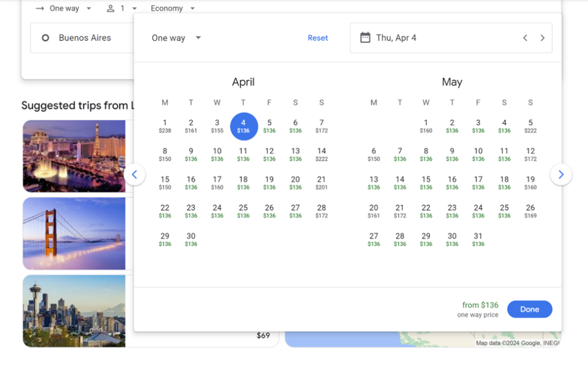The width and height of the screenshot is (588, 371).
Task: Open the Economy cabin class dropdown
Action: point(172,8)
